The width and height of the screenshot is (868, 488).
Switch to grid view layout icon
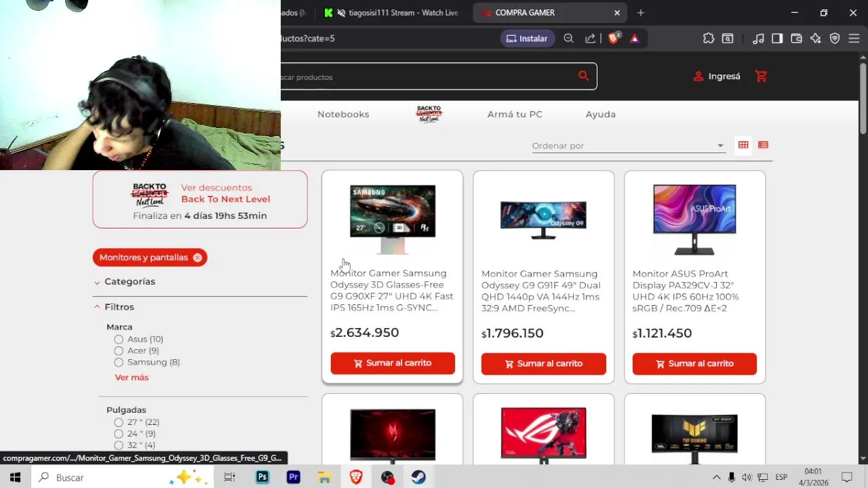pos(743,145)
